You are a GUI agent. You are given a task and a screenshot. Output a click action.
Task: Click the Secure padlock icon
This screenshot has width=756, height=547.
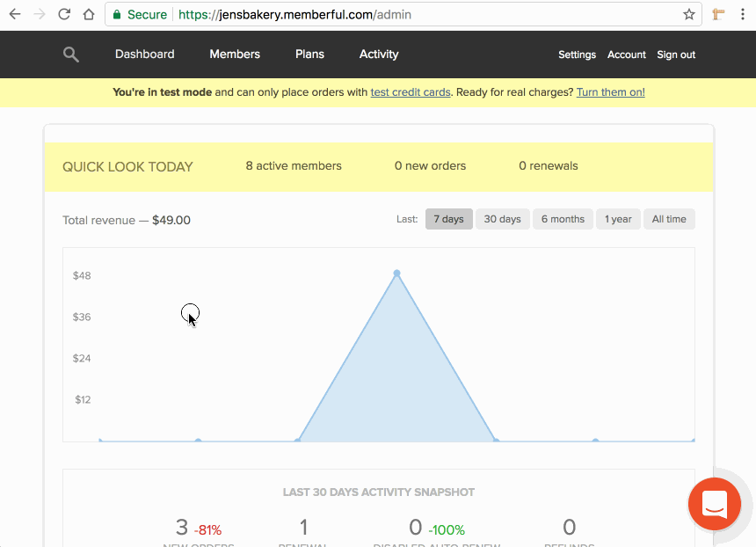pos(117,14)
